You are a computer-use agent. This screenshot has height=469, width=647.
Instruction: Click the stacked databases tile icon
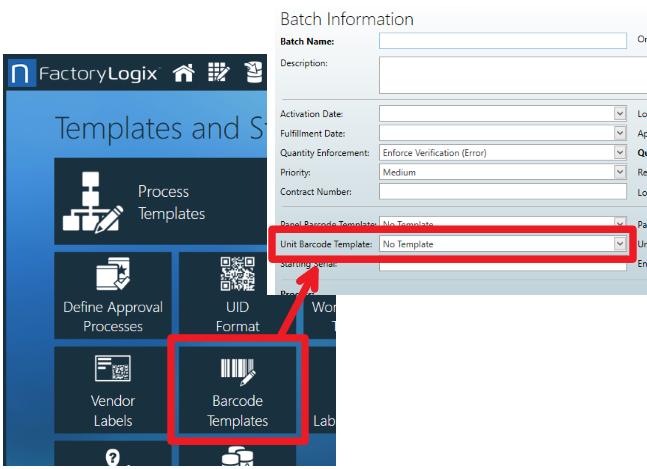coord(237,456)
